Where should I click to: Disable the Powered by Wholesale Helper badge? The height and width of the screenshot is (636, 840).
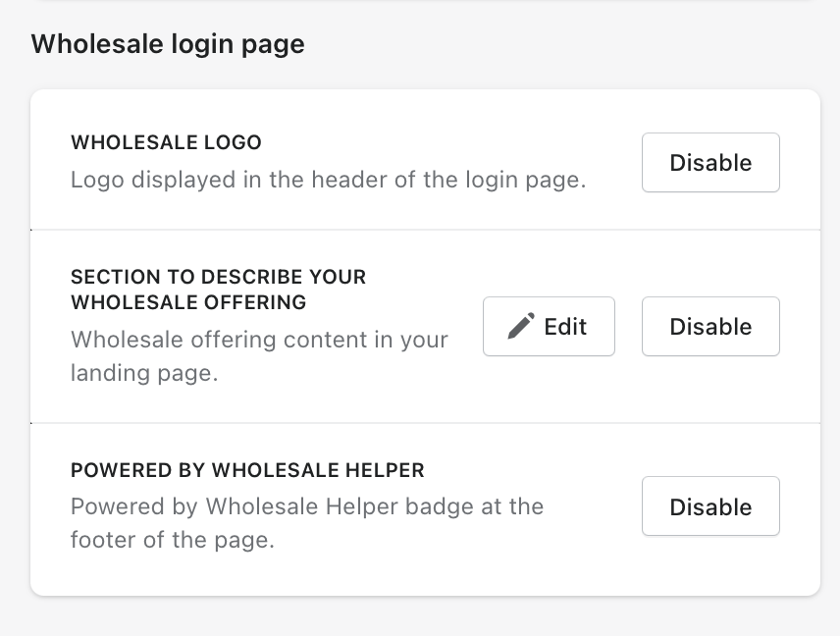(710, 506)
